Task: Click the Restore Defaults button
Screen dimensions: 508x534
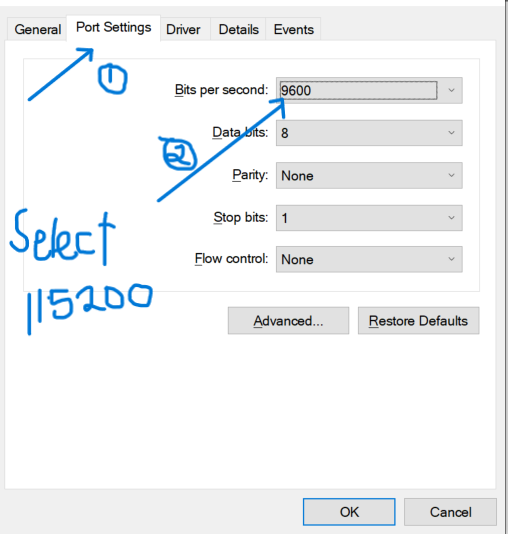Action: 418,321
